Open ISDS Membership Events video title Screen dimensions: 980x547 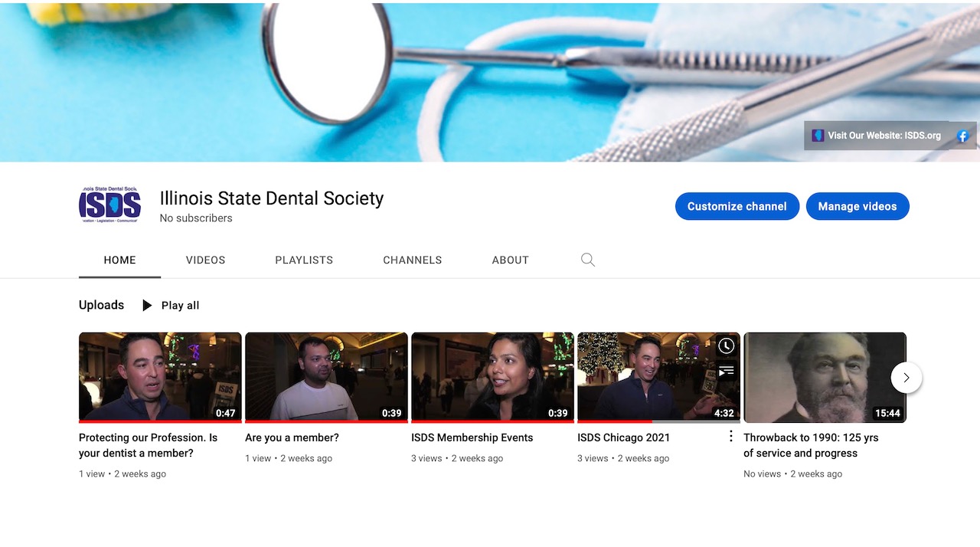[x=472, y=437]
